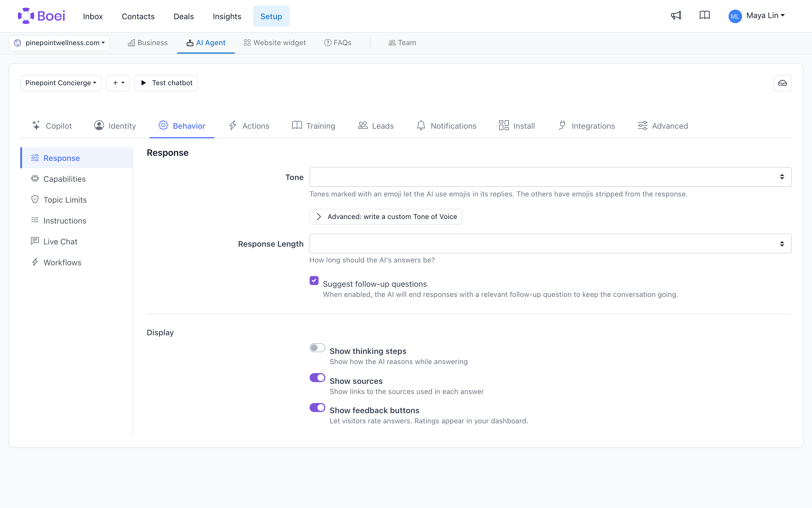Click the Live Chat bubble icon
Image resolution: width=812 pixels, height=508 pixels.
point(35,241)
